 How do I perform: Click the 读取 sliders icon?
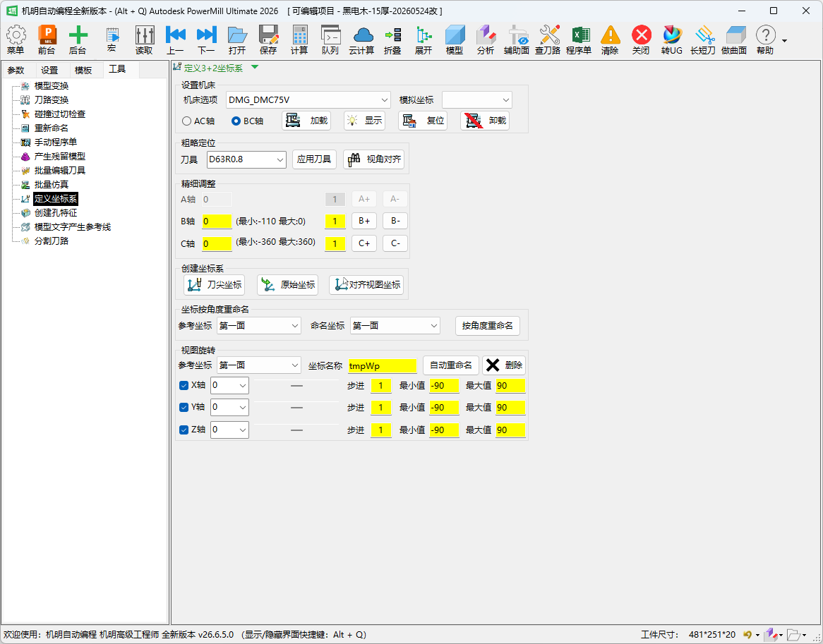(144, 40)
